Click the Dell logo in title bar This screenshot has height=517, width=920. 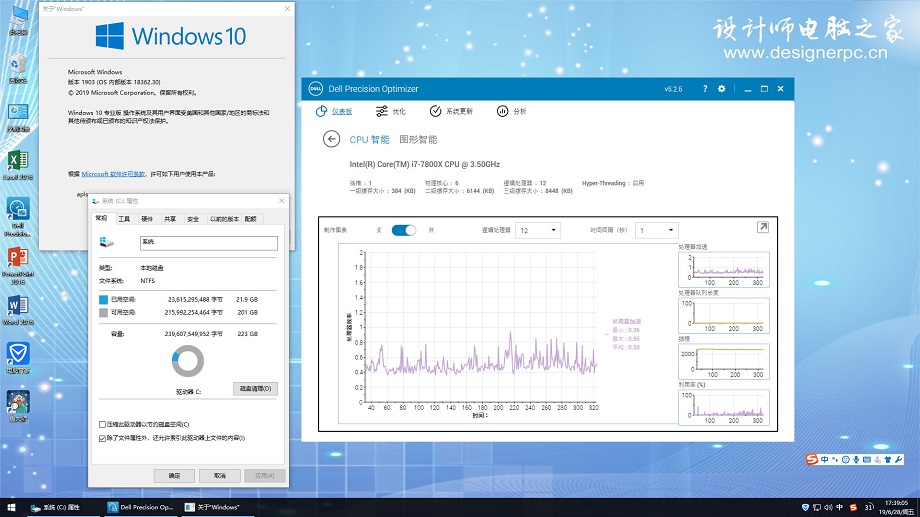316,89
